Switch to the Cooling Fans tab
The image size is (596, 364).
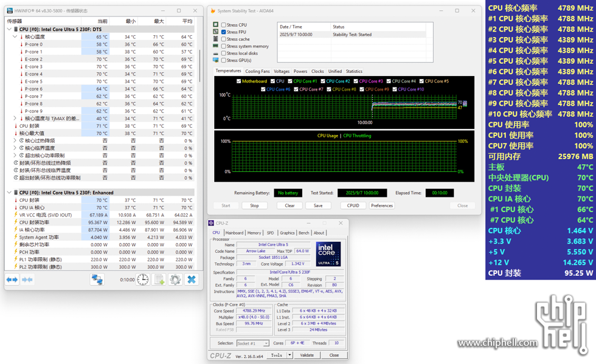(257, 71)
